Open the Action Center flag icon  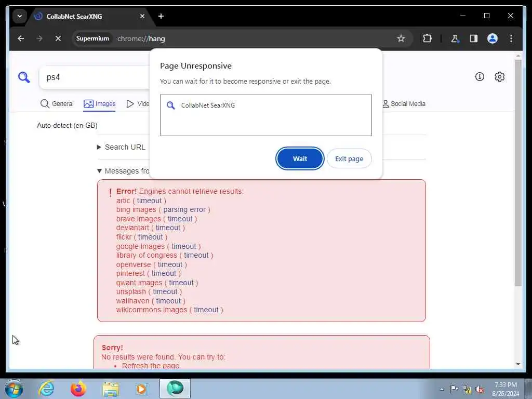click(x=454, y=389)
